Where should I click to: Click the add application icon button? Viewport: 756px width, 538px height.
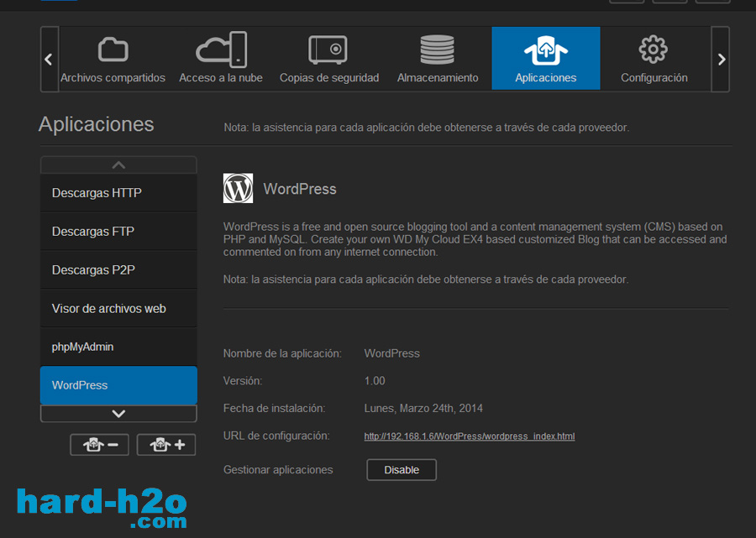[166, 445]
